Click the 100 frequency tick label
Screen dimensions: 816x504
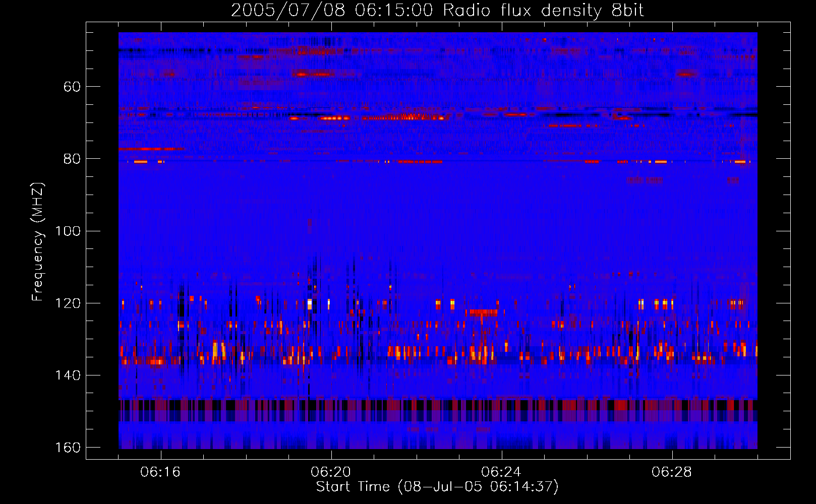click(x=68, y=231)
